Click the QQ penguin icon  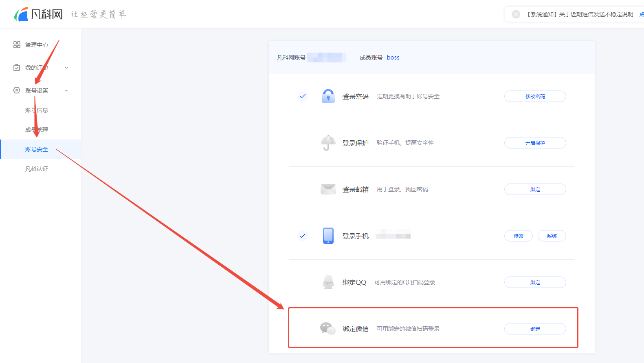point(328,282)
